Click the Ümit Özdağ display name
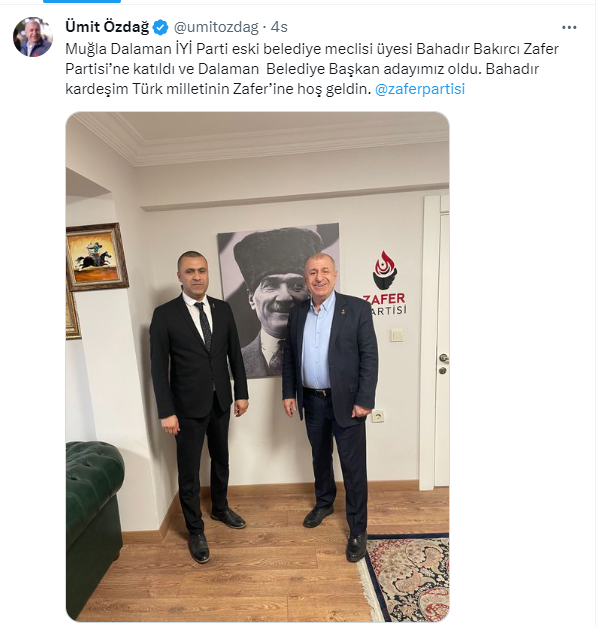Screen dimensions: 605x627 [x=107, y=27]
